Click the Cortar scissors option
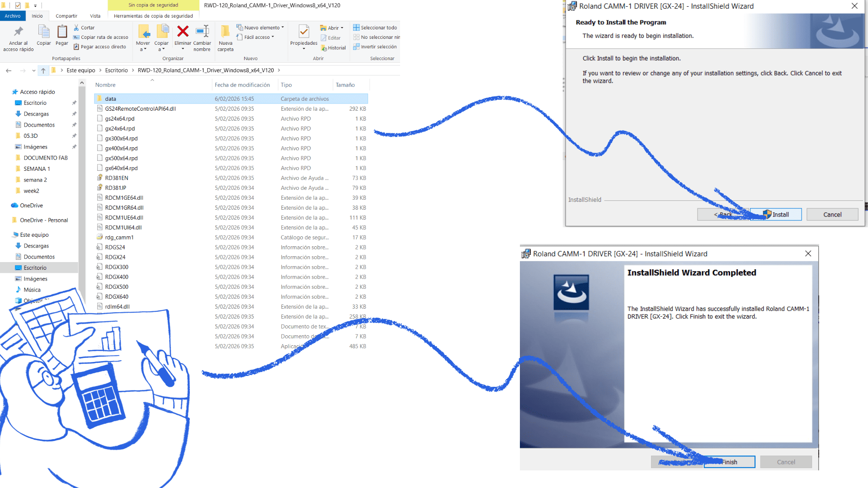This screenshot has height=488, width=868. click(84, 28)
